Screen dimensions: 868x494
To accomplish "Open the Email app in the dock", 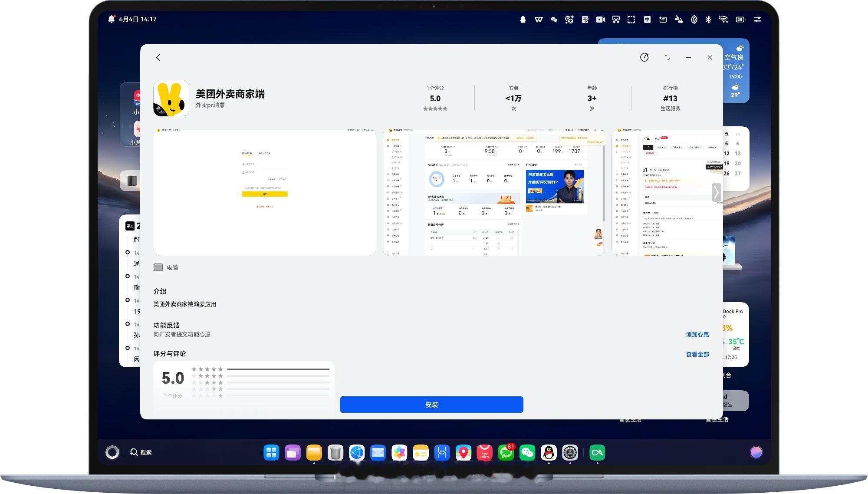I will [378, 453].
